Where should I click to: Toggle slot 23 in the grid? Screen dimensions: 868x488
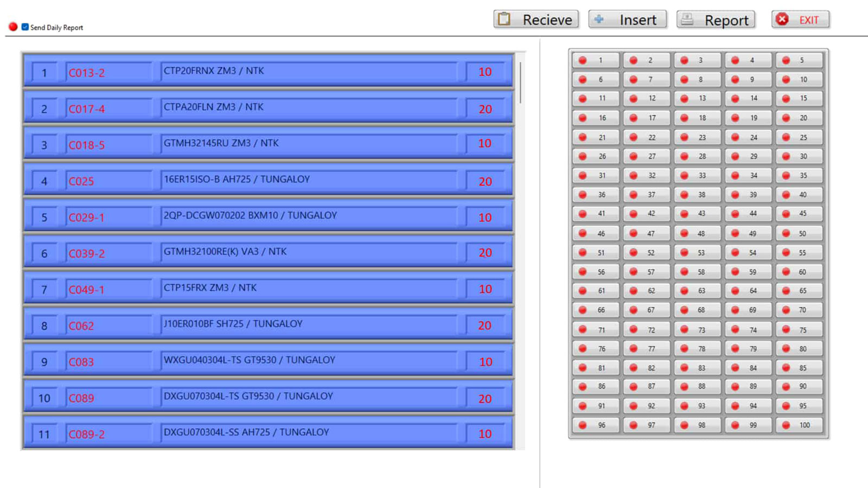(x=697, y=137)
